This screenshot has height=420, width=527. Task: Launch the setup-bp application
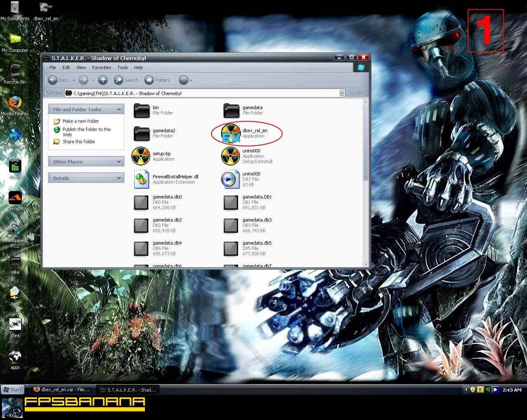pos(141,156)
